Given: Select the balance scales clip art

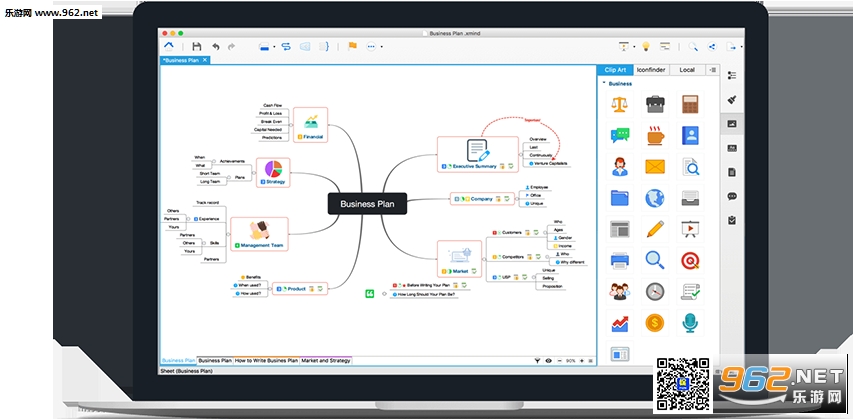Looking at the screenshot, I should pos(619,104).
